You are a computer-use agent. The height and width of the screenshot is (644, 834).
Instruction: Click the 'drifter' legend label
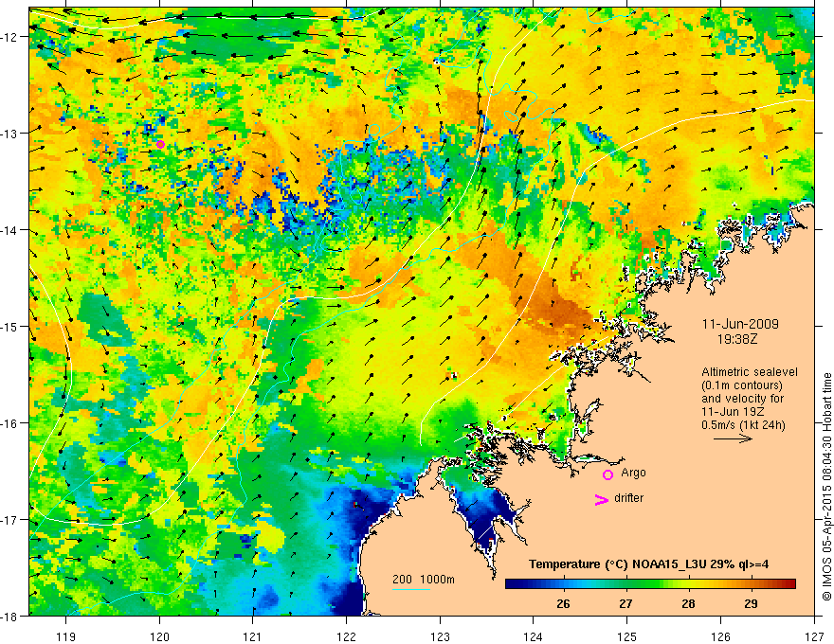pos(628,498)
